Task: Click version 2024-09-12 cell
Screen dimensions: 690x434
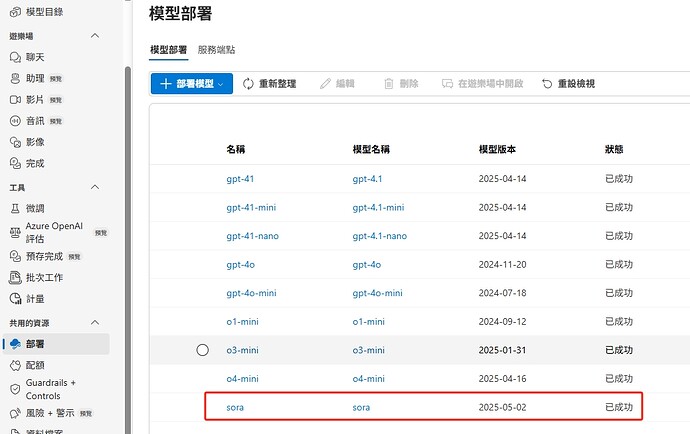Action: pyautogui.click(x=503, y=322)
